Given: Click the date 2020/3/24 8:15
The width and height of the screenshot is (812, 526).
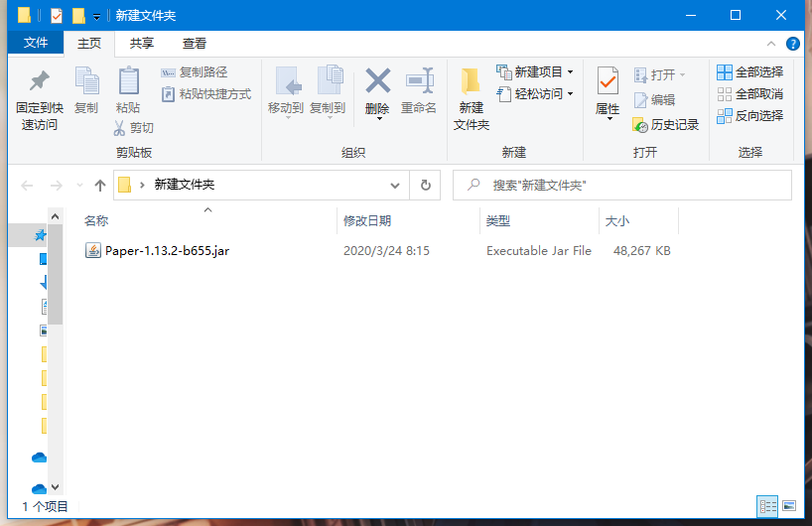Looking at the screenshot, I should tap(386, 251).
